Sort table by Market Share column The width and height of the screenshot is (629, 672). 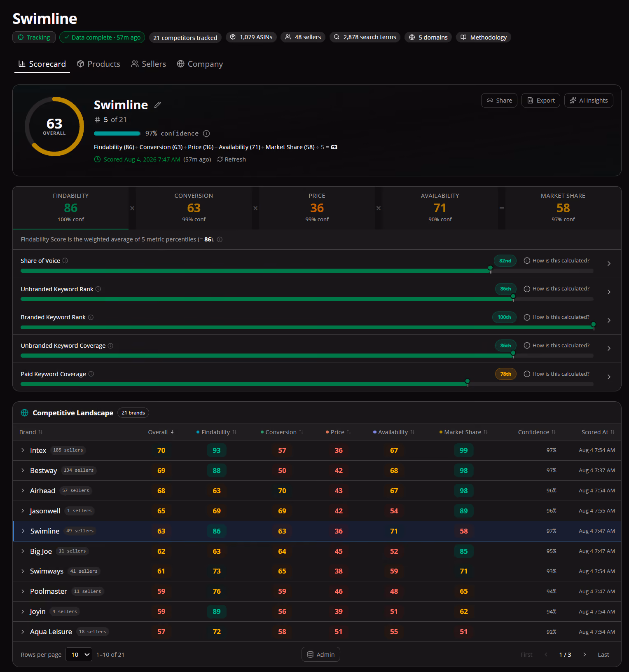click(x=463, y=432)
